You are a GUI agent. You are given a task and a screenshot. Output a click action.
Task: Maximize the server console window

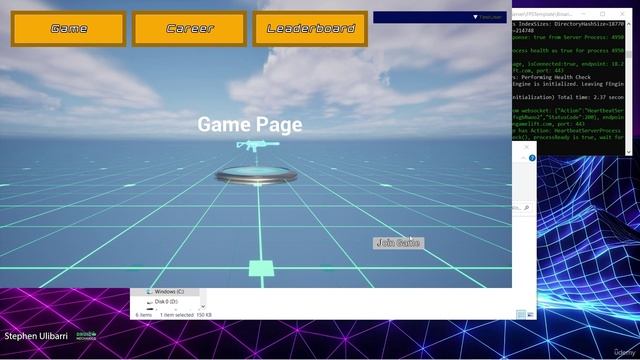pos(602,14)
